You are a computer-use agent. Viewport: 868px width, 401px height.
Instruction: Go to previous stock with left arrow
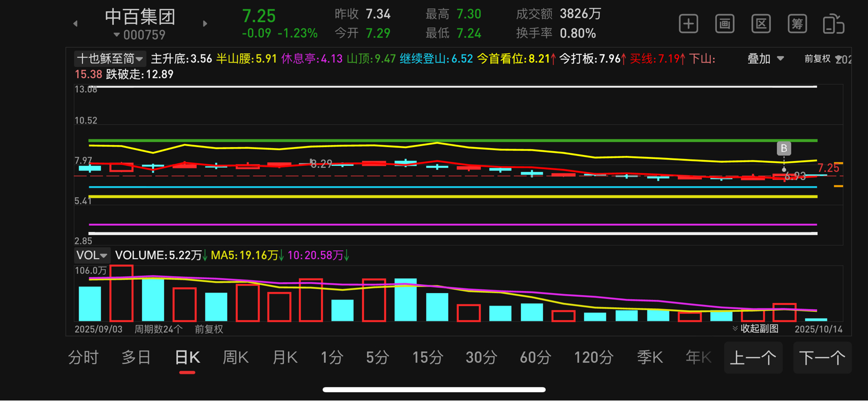(x=76, y=23)
